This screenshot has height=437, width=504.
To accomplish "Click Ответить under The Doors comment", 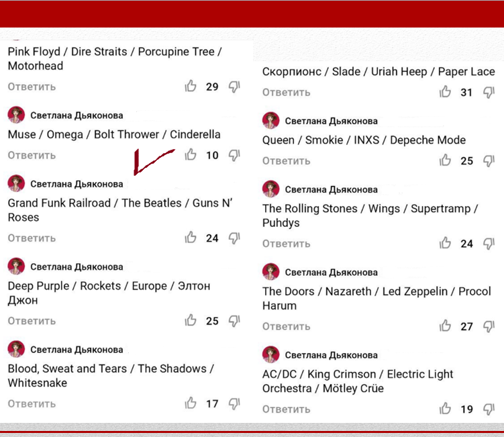I will coord(287,326).
